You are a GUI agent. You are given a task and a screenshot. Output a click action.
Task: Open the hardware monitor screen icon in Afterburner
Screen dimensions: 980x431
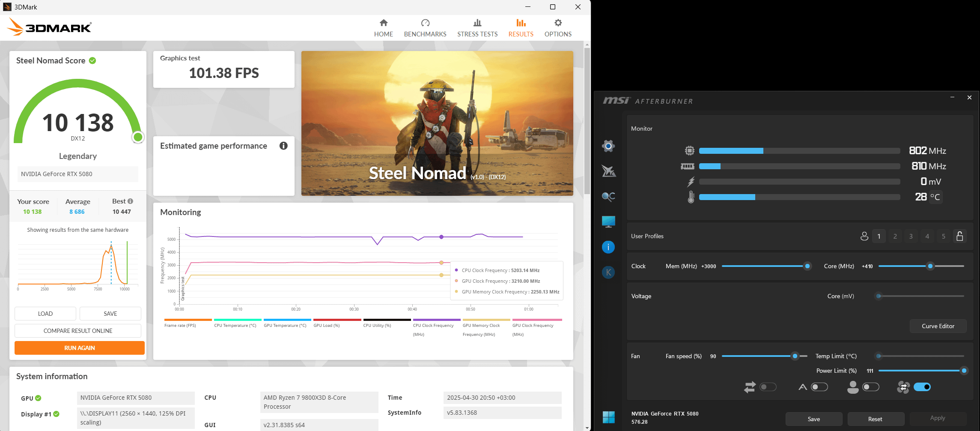608,221
